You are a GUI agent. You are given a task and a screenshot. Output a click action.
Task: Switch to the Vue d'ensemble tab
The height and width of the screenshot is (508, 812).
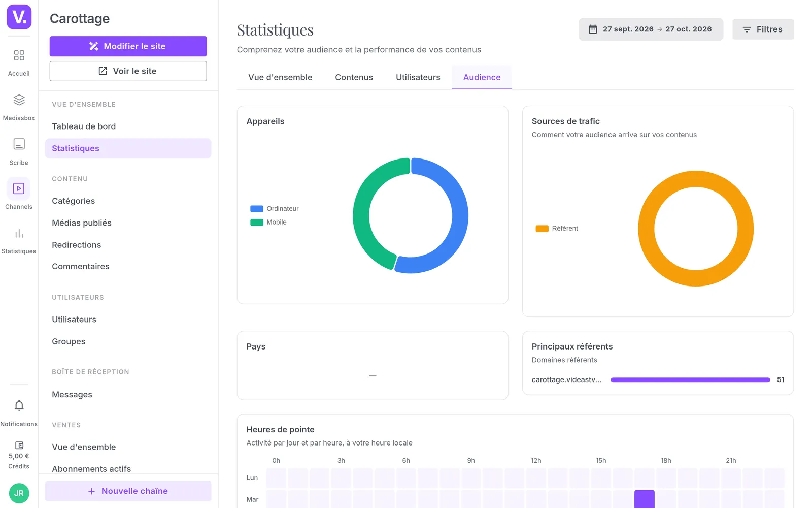point(280,77)
